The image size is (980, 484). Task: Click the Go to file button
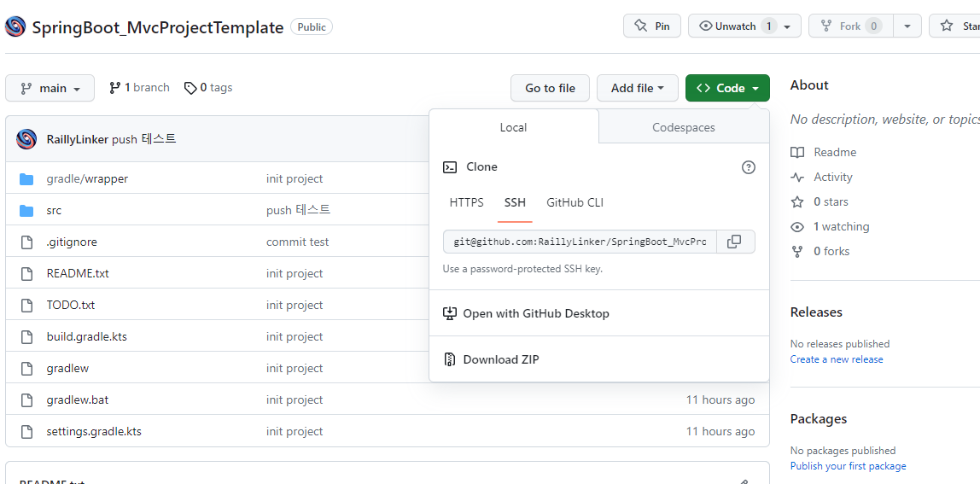550,88
